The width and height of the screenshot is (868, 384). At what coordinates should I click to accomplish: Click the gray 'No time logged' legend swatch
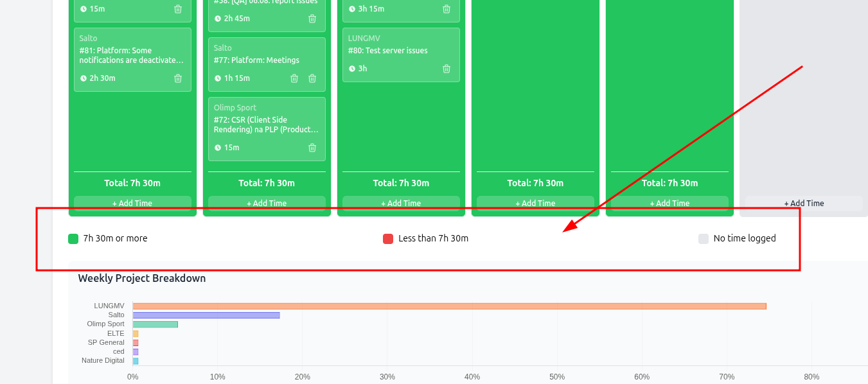coord(704,239)
